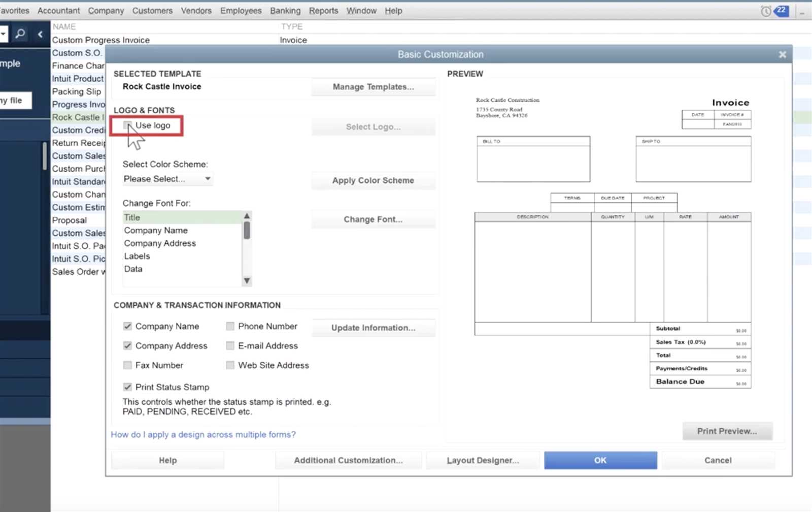Close the Basic Customization dialog
Image resolution: width=812 pixels, height=512 pixels.
tap(782, 54)
